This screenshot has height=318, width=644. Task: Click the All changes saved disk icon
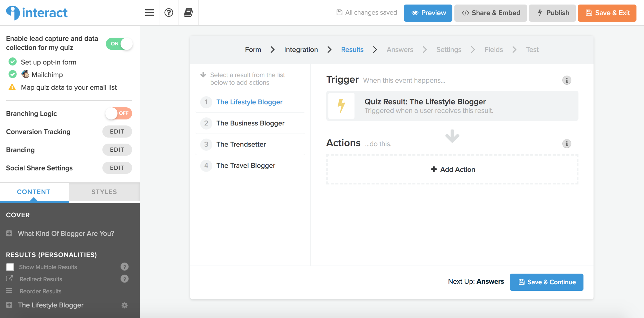coord(339,12)
